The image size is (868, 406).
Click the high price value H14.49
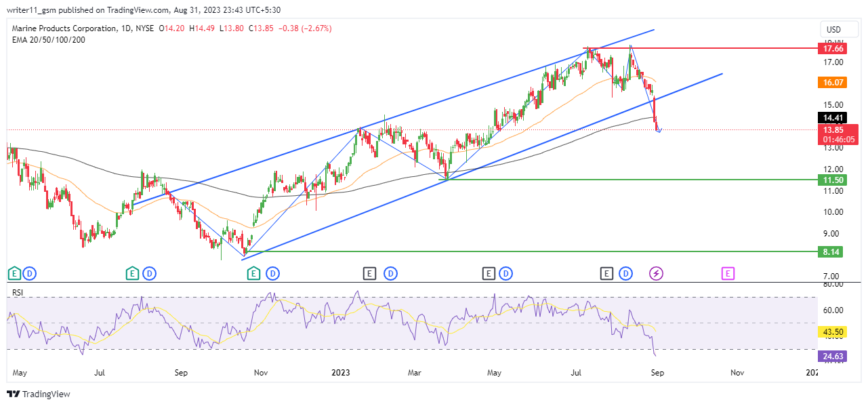[x=203, y=28]
